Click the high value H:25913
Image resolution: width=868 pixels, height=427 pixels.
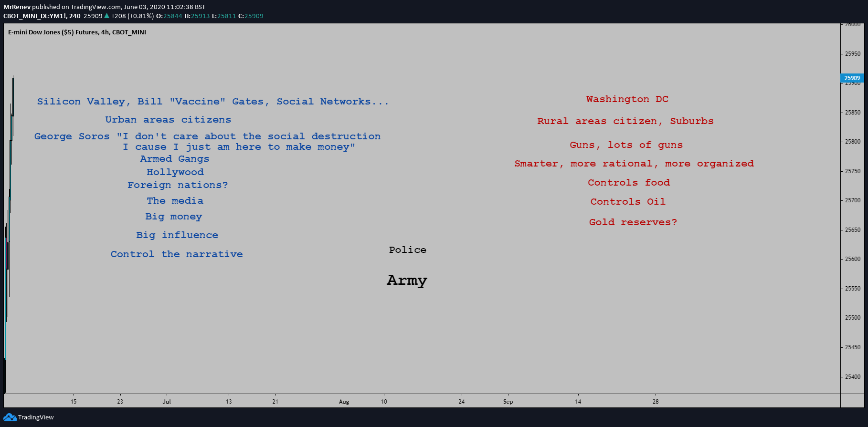tap(197, 16)
